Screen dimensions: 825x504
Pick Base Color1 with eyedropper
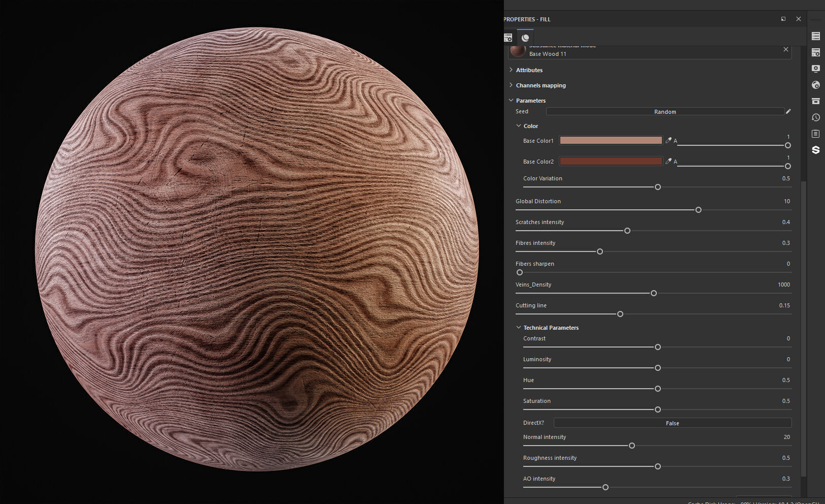tap(669, 140)
